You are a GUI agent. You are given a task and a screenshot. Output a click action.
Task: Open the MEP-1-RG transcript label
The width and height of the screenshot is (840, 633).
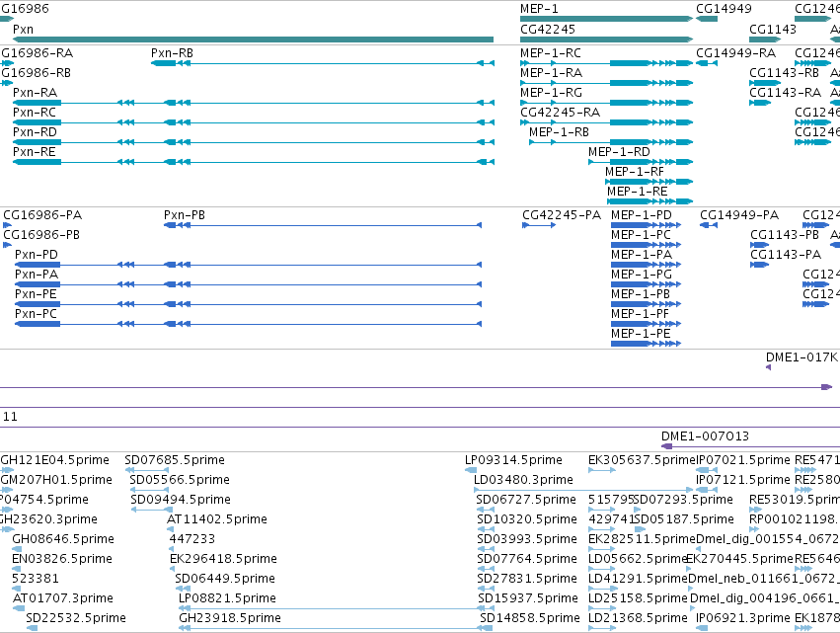point(551,93)
